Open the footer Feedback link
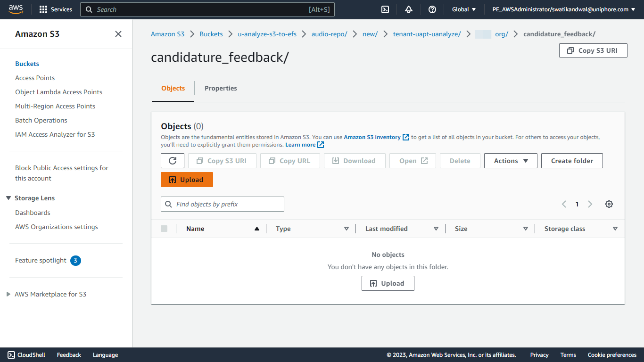The image size is (644, 362). tap(69, 355)
